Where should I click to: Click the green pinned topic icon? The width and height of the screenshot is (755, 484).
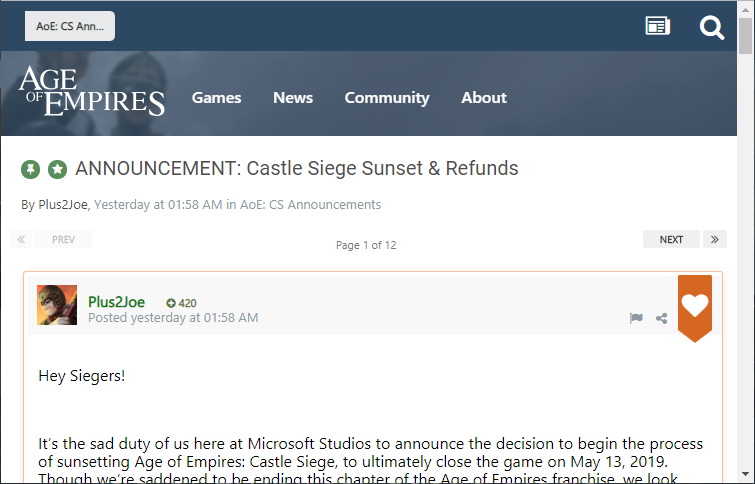coord(30,169)
